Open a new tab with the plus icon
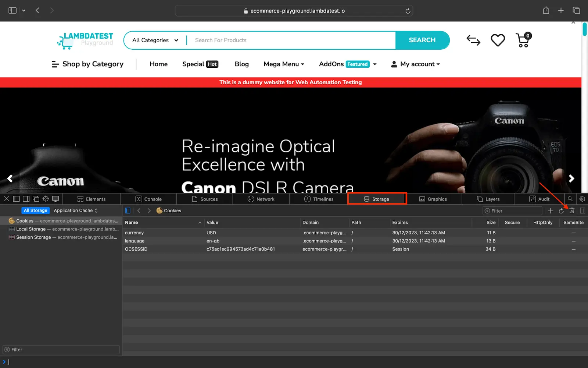 [x=561, y=10]
